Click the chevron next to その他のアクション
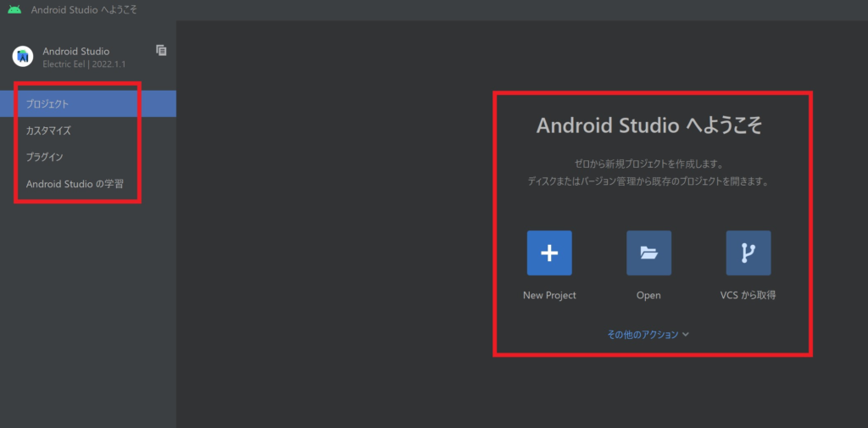 686,334
